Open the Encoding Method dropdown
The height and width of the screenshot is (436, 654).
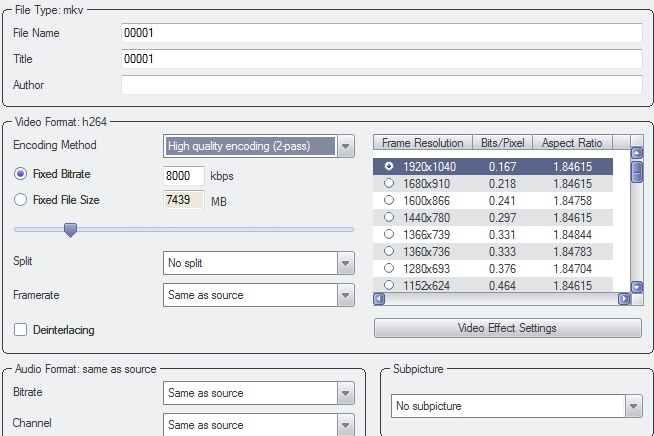345,146
